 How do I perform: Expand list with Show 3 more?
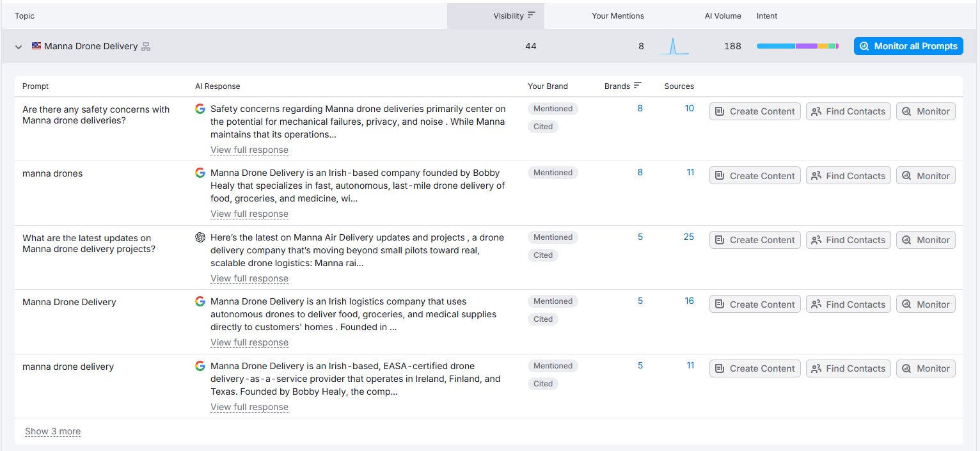click(x=52, y=431)
